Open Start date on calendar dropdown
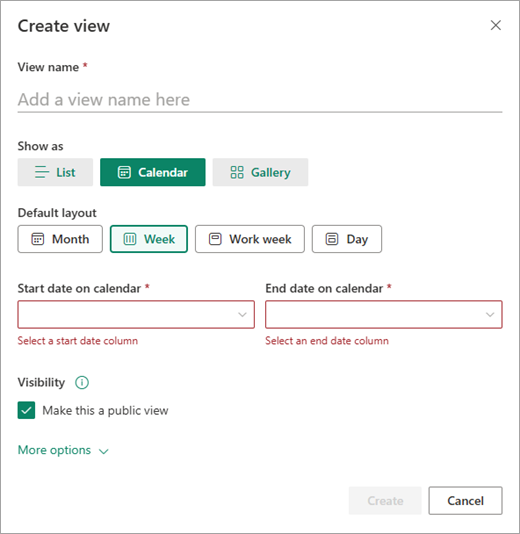 (136, 315)
